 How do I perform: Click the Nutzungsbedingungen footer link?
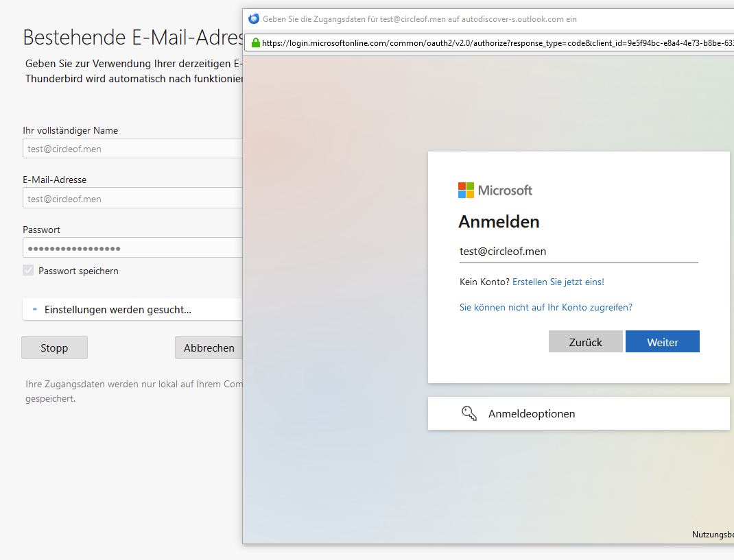point(713,534)
